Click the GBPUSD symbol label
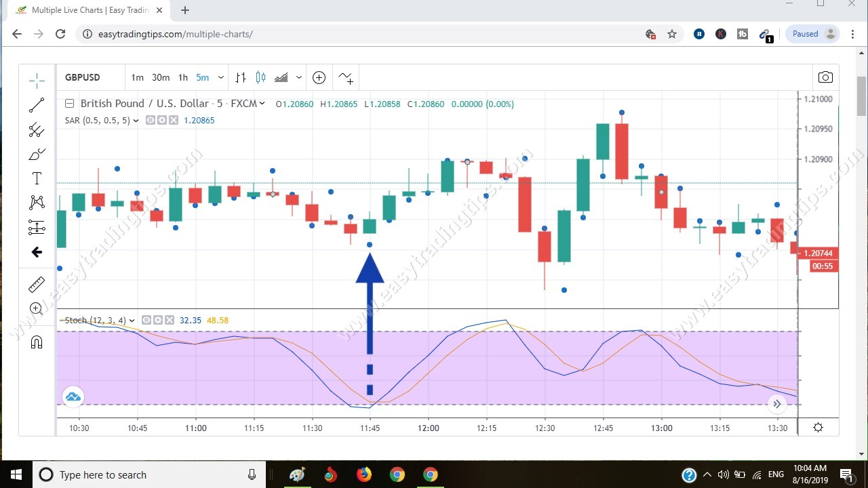This screenshot has width=868, height=488. coord(82,77)
